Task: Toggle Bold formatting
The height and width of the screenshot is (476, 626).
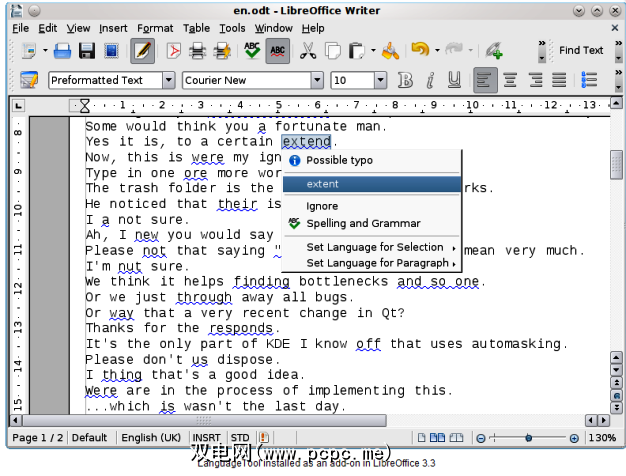Action: 405,80
